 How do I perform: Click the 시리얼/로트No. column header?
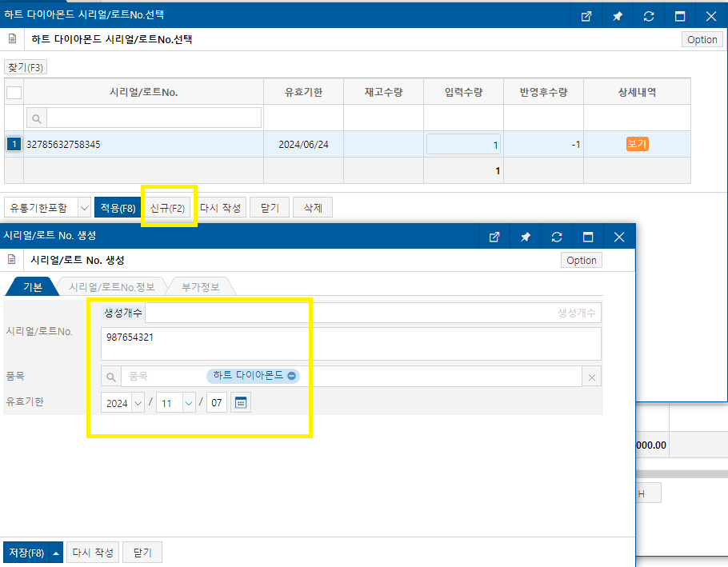(x=143, y=92)
